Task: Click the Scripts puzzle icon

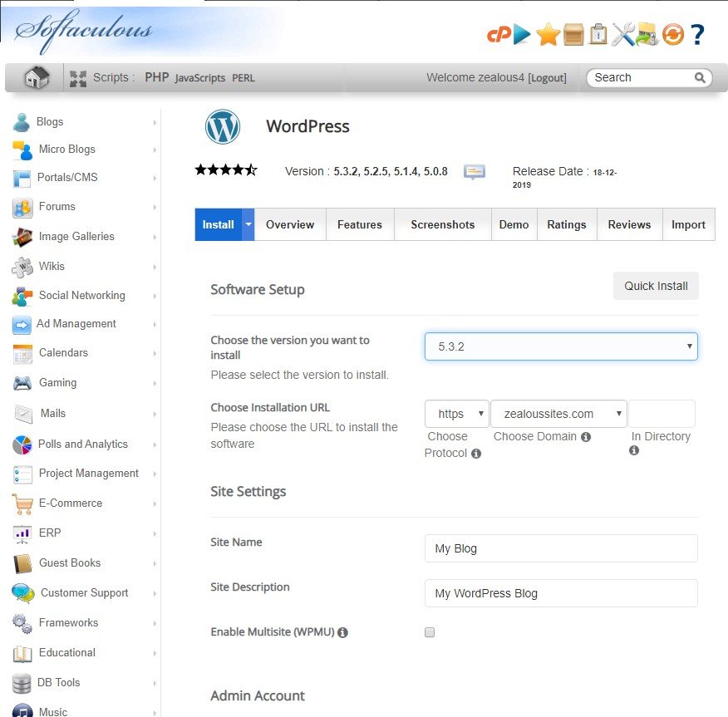Action: point(77,78)
